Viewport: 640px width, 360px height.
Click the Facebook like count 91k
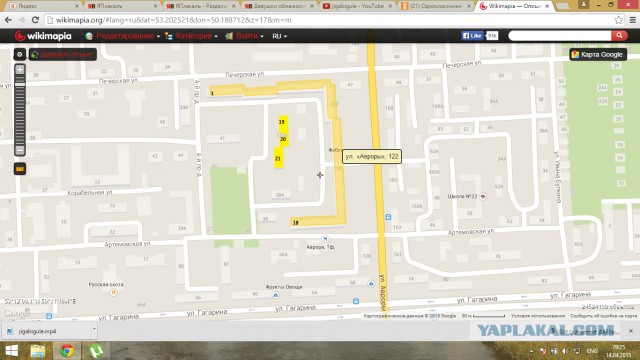[x=491, y=36]
